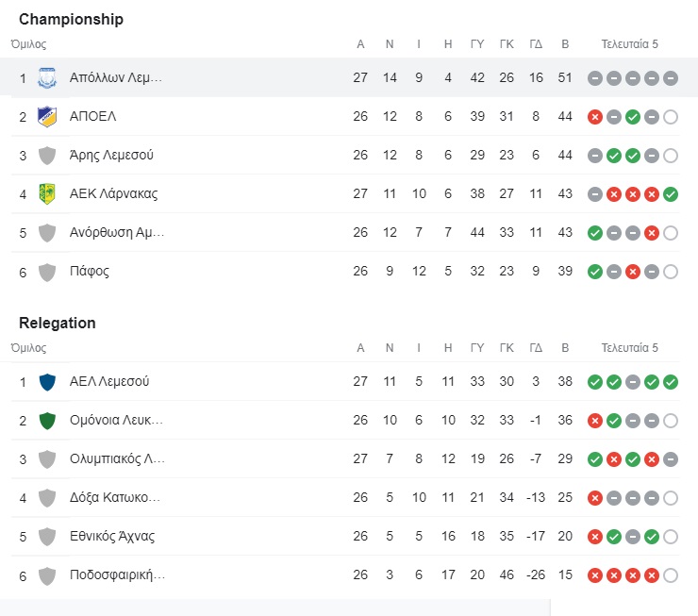This screenshot has height=616, width=698.
Task: Click the ΑΕΛ Λεμεσού blue shield icon
Action: tap(47, 382)
